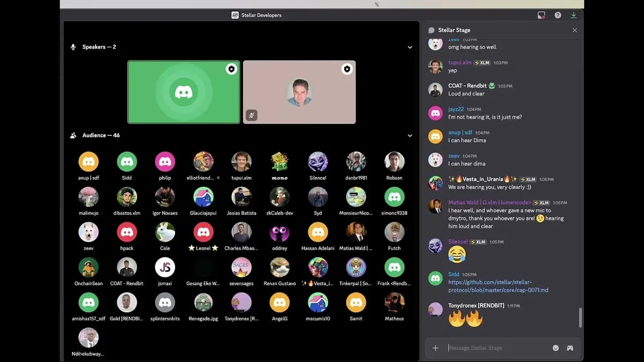Open Syd audience avatar
The height and width of the screenshot is (362, 644).
click(318, 197)
